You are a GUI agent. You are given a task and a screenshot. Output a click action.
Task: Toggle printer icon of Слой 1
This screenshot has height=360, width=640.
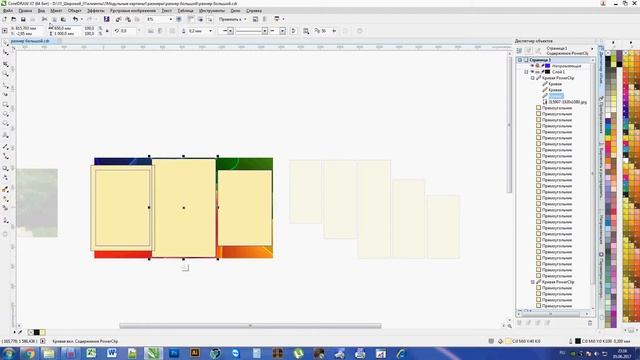pyautogui.click(x=537, y=72)
